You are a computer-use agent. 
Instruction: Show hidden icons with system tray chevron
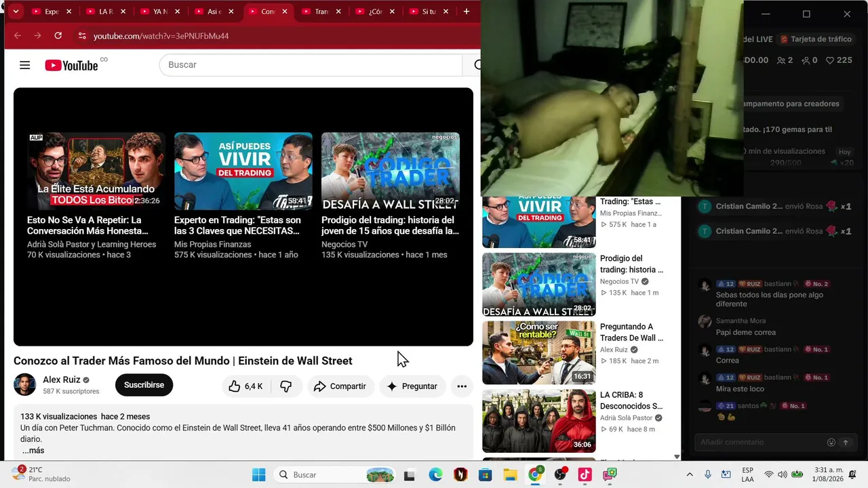point(690,474)
